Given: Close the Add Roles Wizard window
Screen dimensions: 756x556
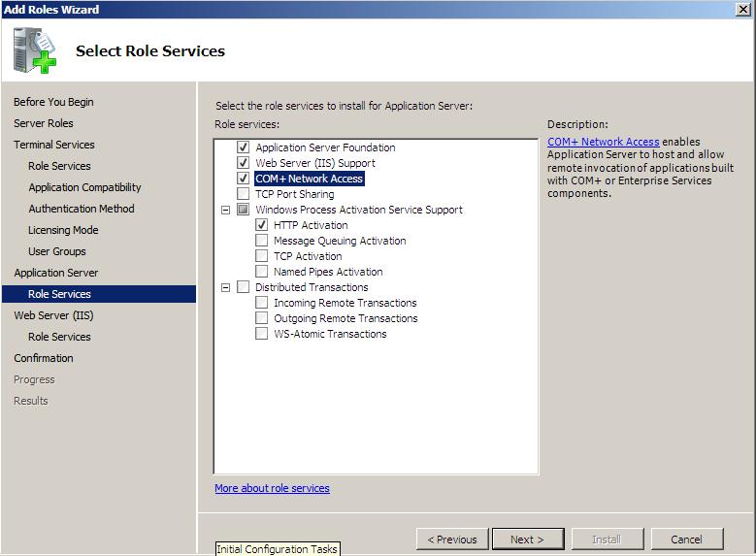Looking at the screenshot, I should [743, 9].
